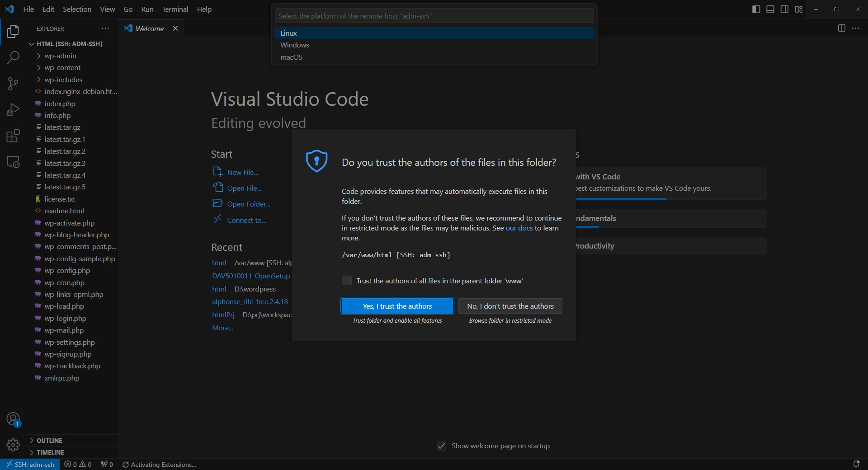Switch to the Welcome tab
Image resolution: width=868 pixels, height=470 pixels.
[151, 28]
